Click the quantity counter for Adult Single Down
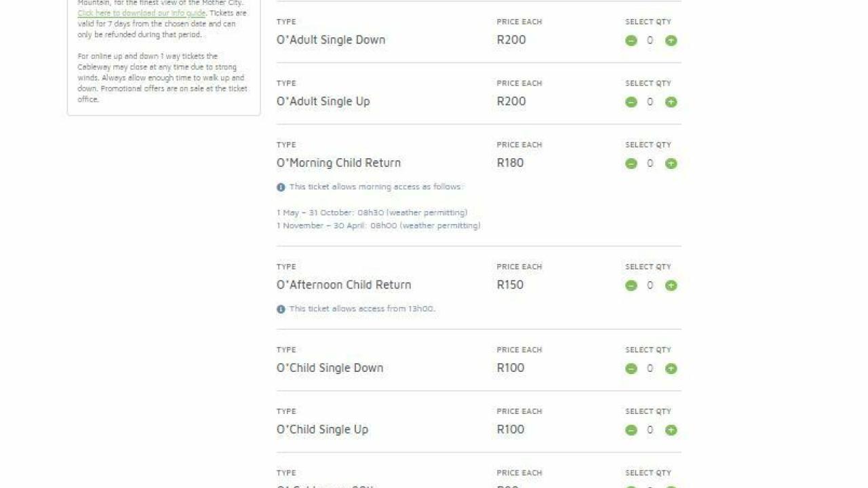The height and width of the screenshot is (488, 868). [650, 41]
